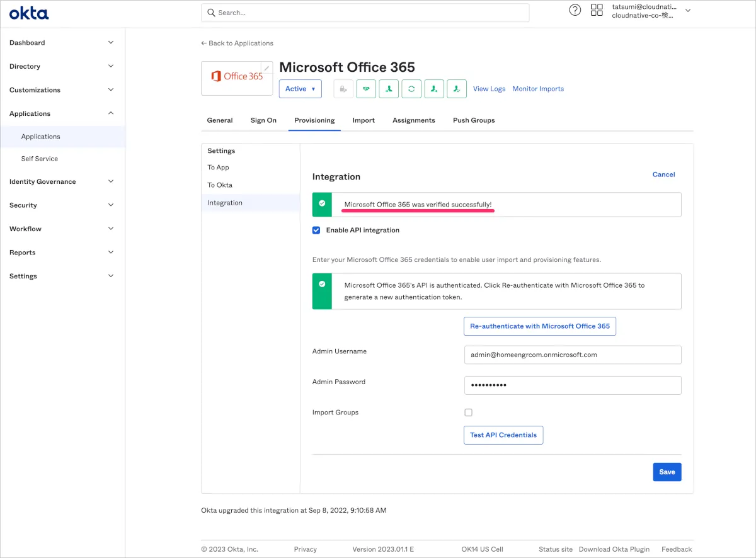
Task: Click the circular arrows sync icon
Action: click(411, 89)
